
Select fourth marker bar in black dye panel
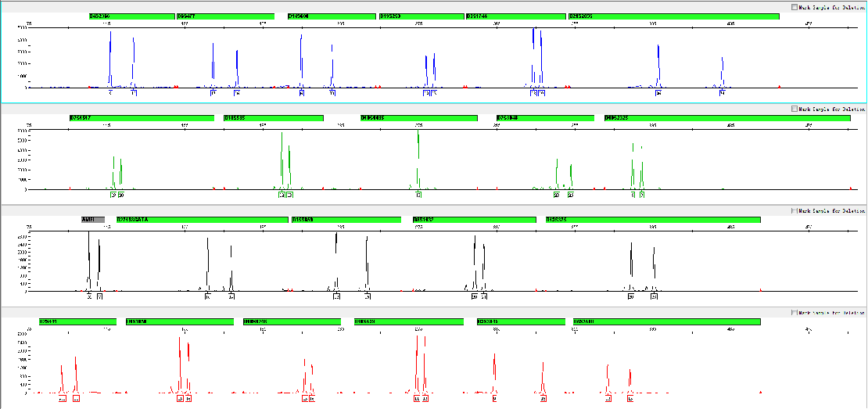point(475,220)
